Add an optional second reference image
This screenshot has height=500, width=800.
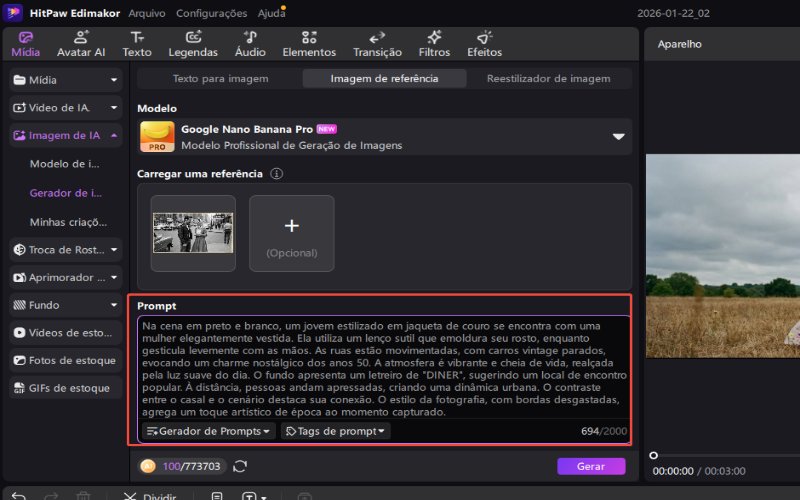pyautogui.click(x=292, y=233)
